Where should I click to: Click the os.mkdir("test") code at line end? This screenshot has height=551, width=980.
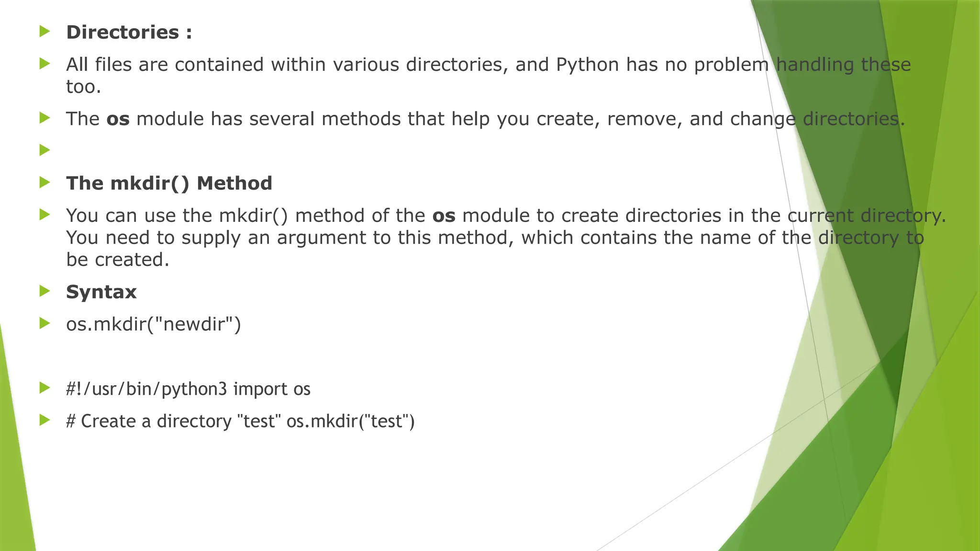(350, 421)
